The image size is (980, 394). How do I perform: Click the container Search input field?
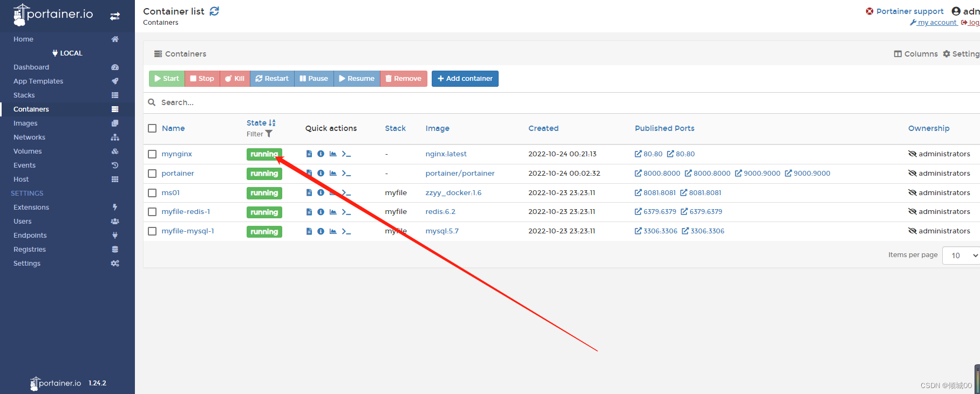(567, 102)
